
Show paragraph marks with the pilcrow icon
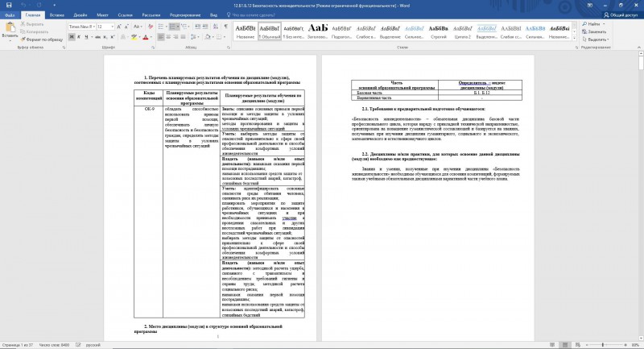pos(226,27)
